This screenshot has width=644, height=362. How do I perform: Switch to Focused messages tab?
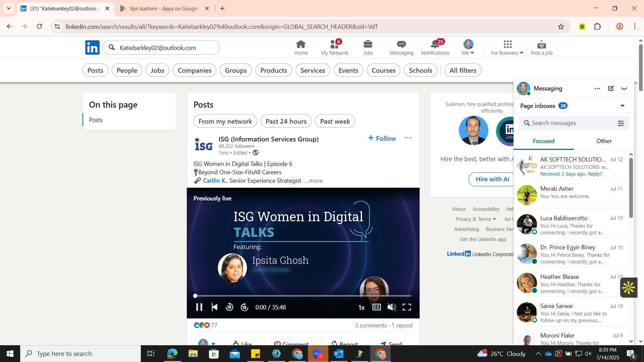[544, 141]
